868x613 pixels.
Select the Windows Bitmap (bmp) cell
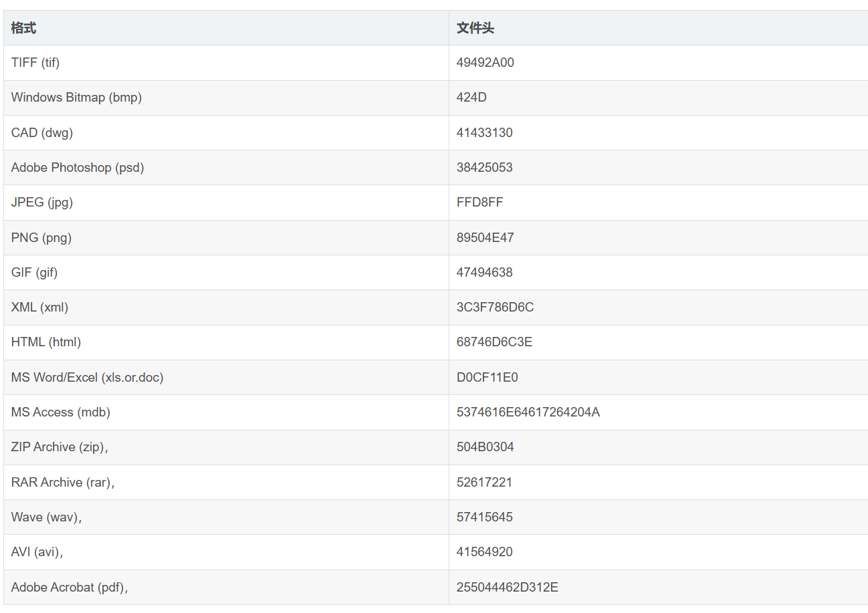[76, 98]
